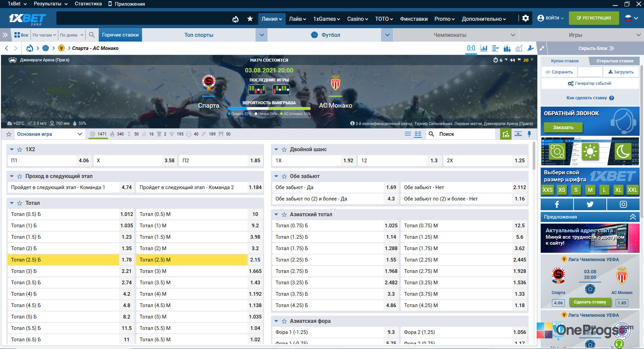Image resolution: width=644 pixels, height=349 pixels.
Task: Click the Заказать callback button
Action: [563, 127]
